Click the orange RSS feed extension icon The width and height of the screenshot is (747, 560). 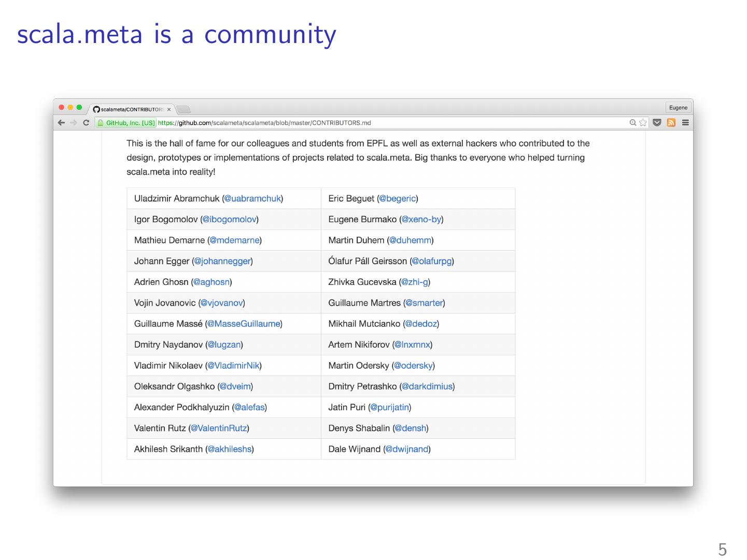point(671,123)
